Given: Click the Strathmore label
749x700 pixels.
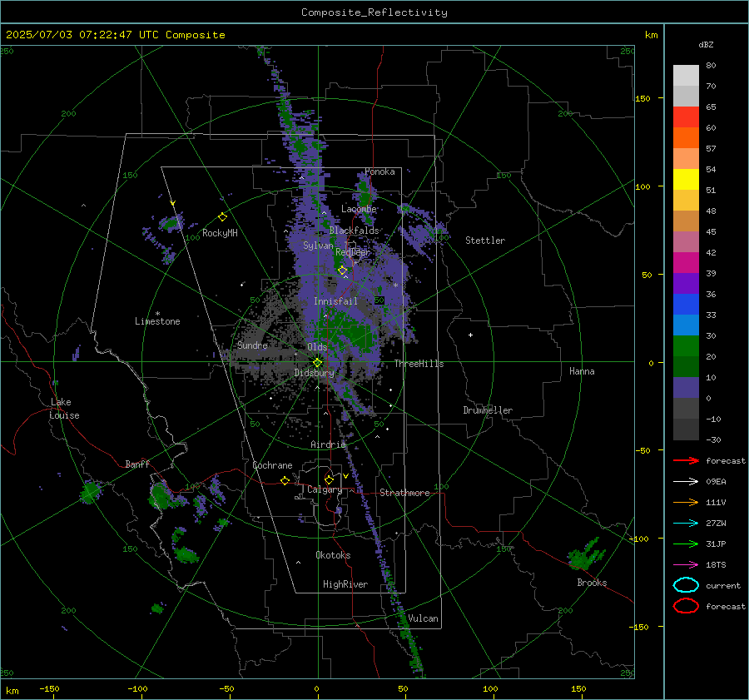Looking at the screenshot, I should 404,493.
